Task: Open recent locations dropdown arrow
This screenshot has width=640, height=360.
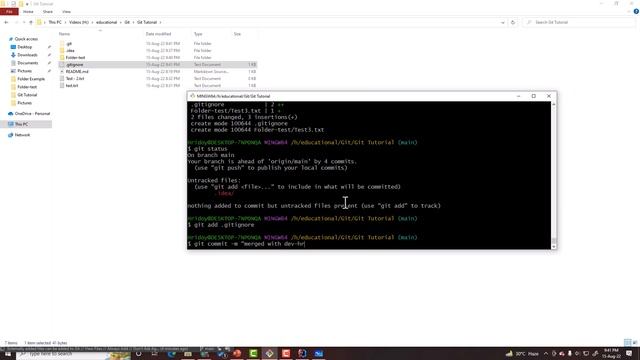Action: [x=24, y=22]
